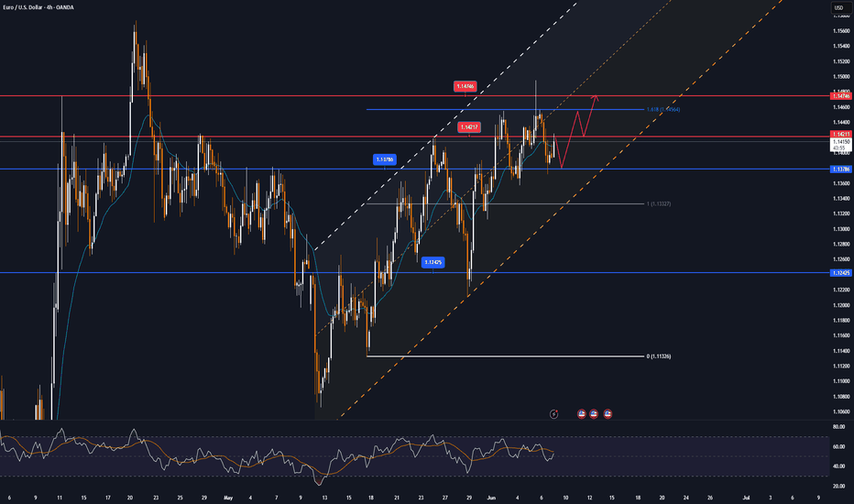Click the blue 1.12425 callout box
854x504 pixels.
pyautogui.click(x=433, y=263)
